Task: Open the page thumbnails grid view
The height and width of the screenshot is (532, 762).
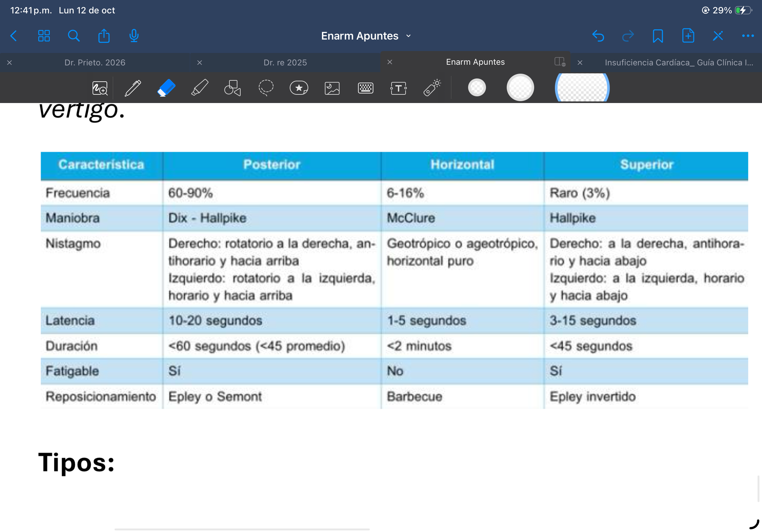Action: coord(44,36)
